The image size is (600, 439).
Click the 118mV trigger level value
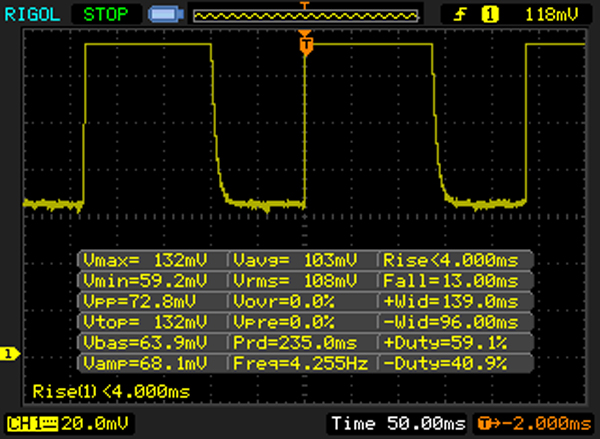point(552,15)
